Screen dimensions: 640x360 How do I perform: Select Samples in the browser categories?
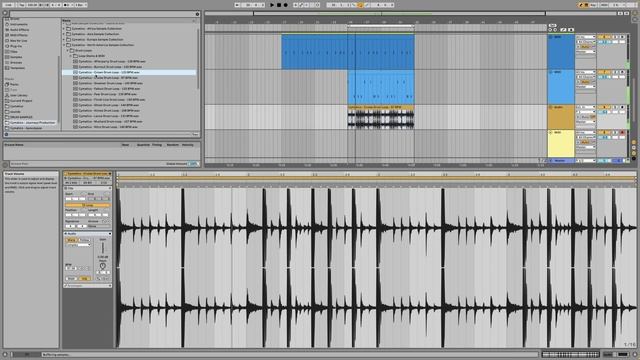[x=16, y=57]
